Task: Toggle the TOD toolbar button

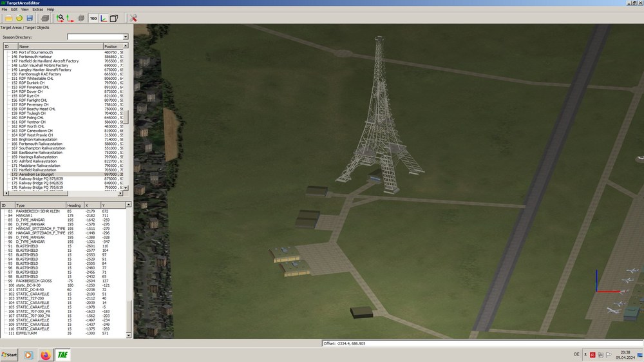Action: [x=93, y=18]
